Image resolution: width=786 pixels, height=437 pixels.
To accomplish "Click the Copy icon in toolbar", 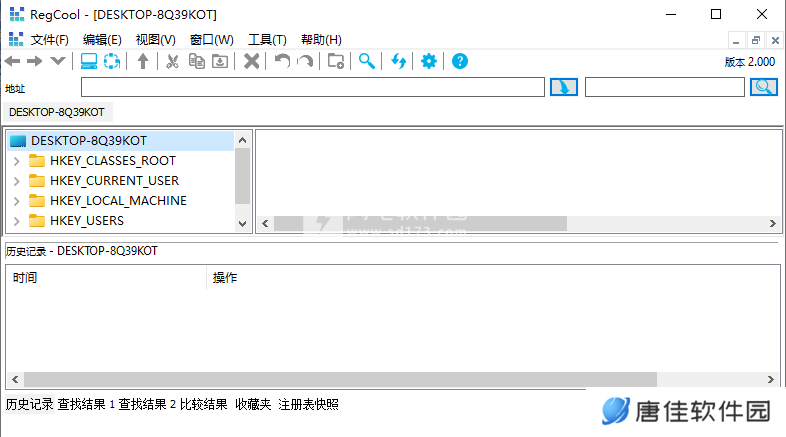I will 196,61.
